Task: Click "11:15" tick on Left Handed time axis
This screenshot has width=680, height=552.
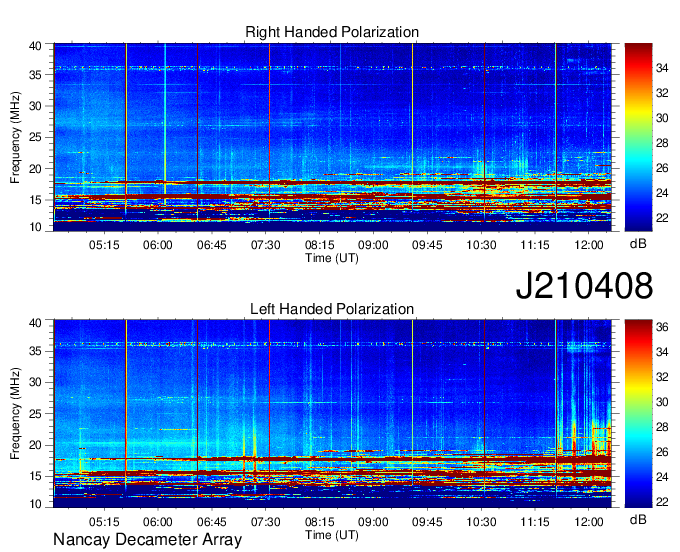Action: (535, 522)
